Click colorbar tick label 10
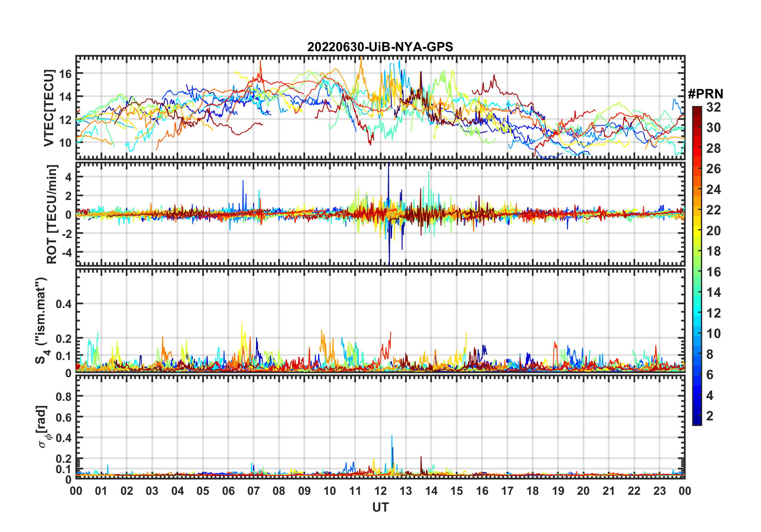This screenshot has width=761, height=532. [713, 334]
